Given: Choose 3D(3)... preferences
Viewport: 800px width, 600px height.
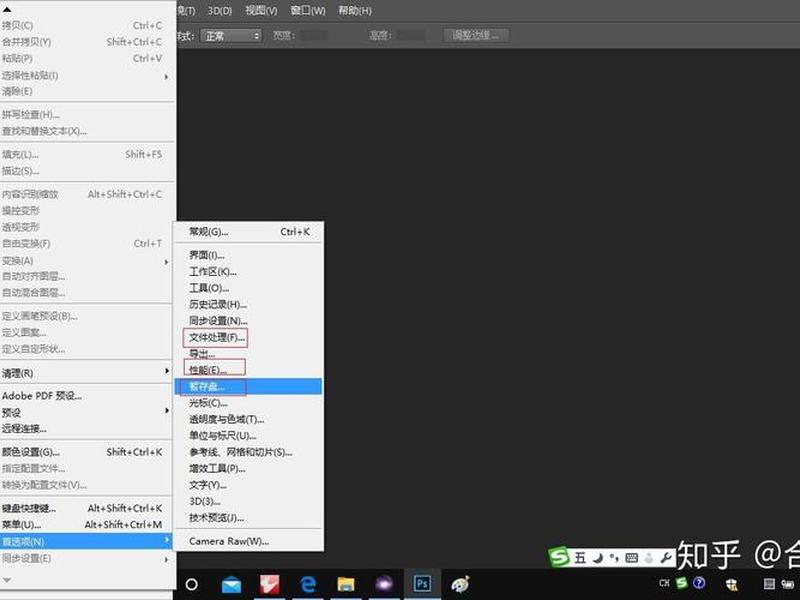Looking at the screenshot, I should pyautogui.click(x=248, y=501).
